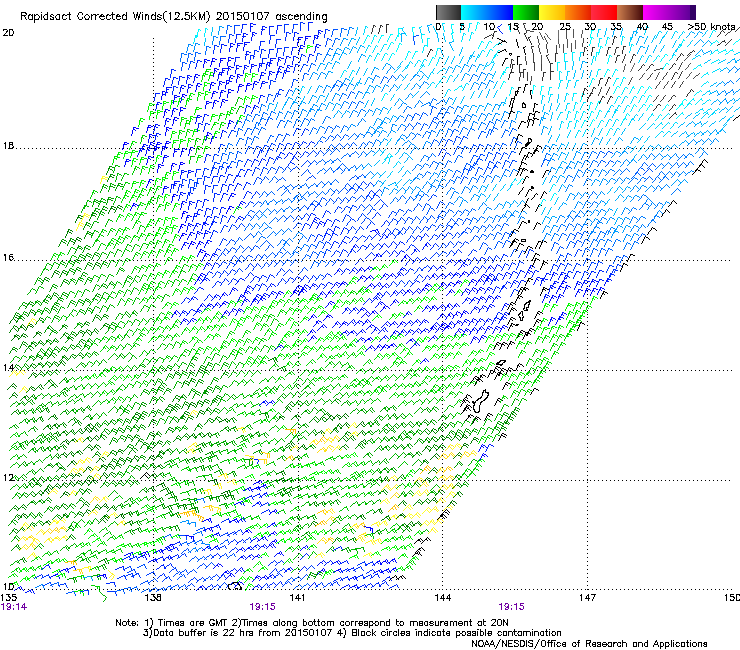
Task: Click the '45' legend scale label
Action: [667, 27]
